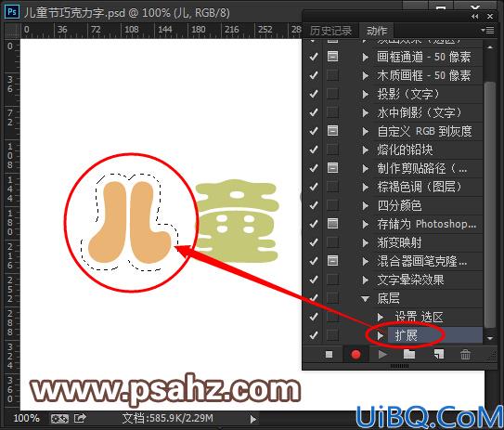Click the red begin recording button

pyautogui.click(x=355, y=355)
